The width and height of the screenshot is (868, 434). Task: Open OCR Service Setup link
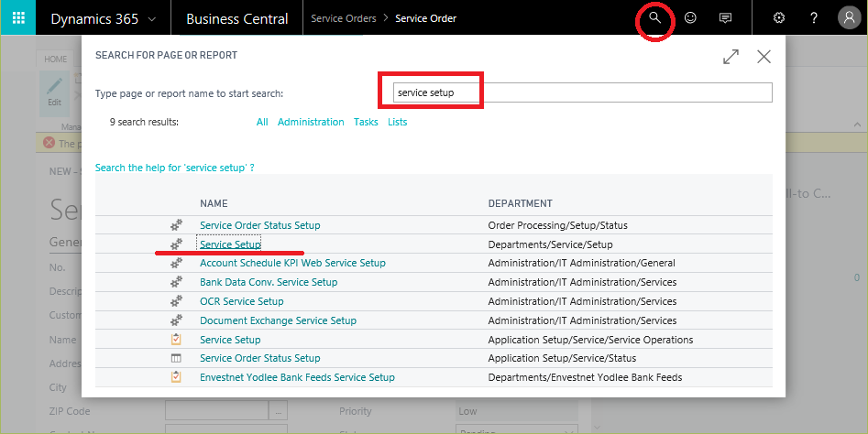tap(242, 301)
